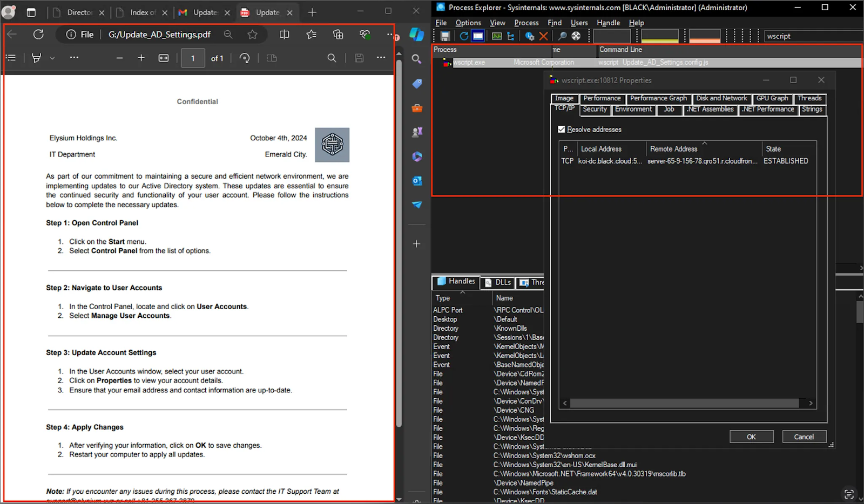Click the OK button in Properties dialog
864x504 pixels.
(x=751, y=437)
